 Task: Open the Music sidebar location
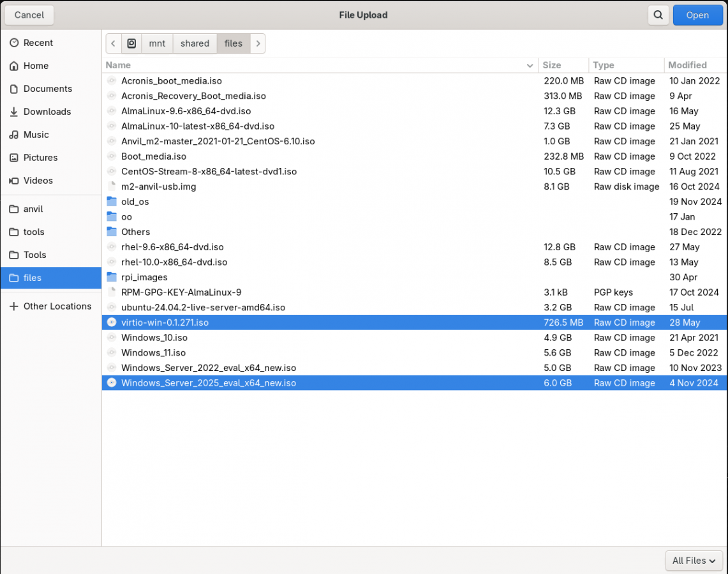[36, 135]
